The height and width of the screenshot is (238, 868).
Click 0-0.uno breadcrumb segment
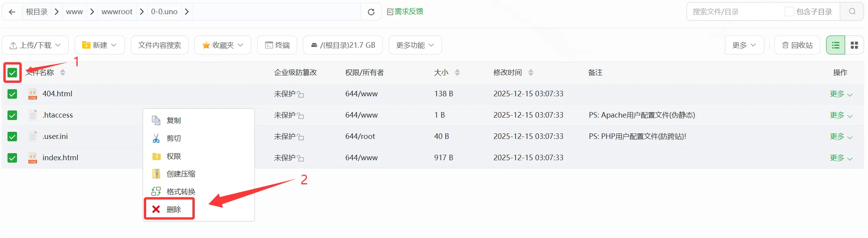tap(164, 12)
